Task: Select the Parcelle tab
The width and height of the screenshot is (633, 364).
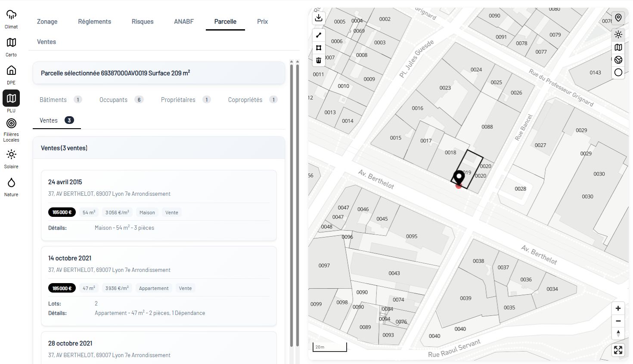Action: (x=225, y=22)
